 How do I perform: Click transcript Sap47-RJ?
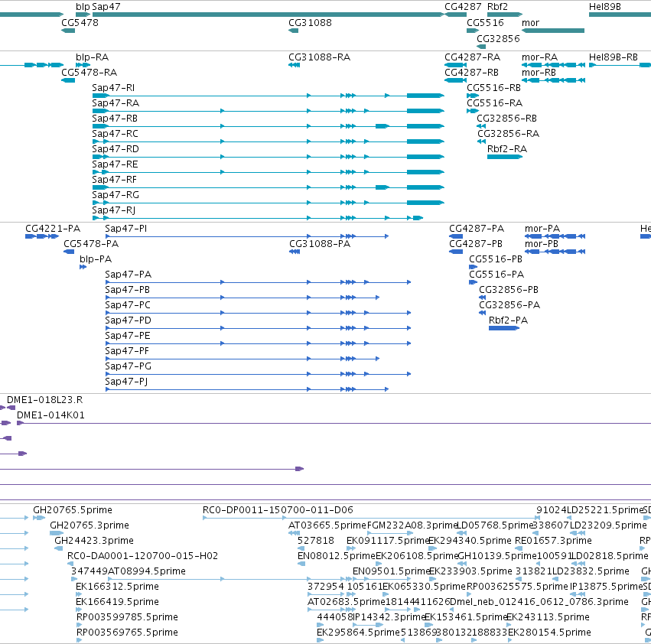[257, 218]
